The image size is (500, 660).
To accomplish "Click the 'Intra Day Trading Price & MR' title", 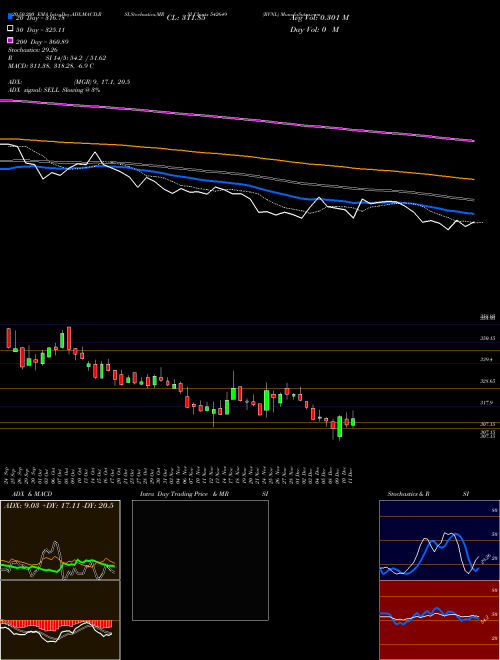I will (x=184, y=494).
